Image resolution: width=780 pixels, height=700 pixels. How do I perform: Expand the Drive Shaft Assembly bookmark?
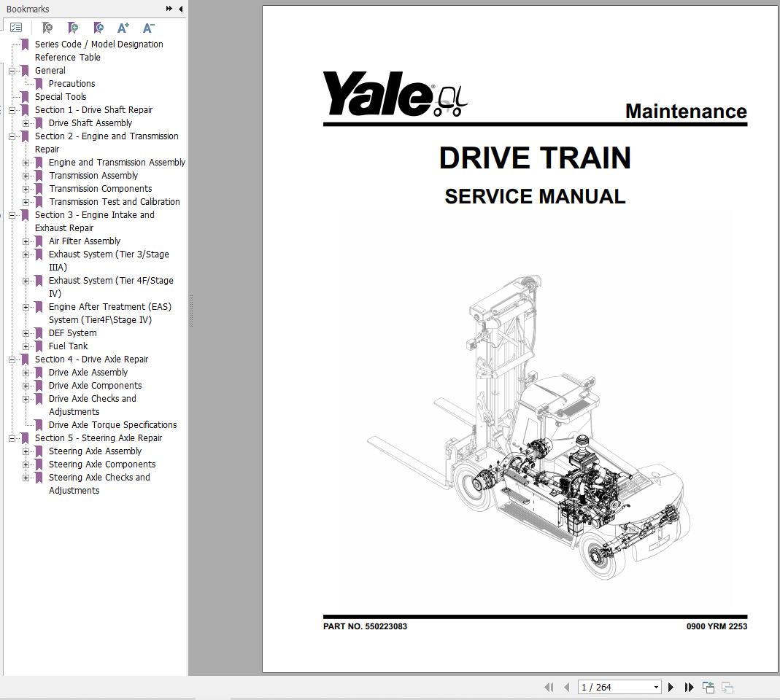pos(26,123)
